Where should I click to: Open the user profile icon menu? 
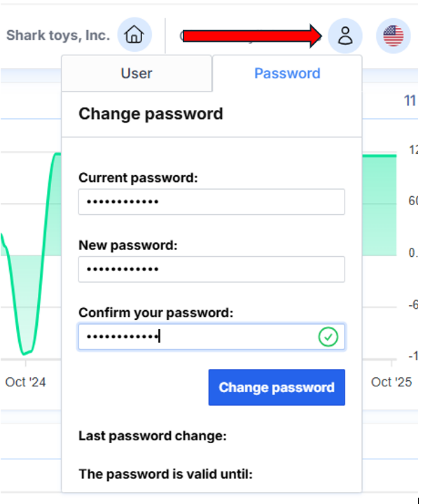pyautogui.click(x=345, y=36)
